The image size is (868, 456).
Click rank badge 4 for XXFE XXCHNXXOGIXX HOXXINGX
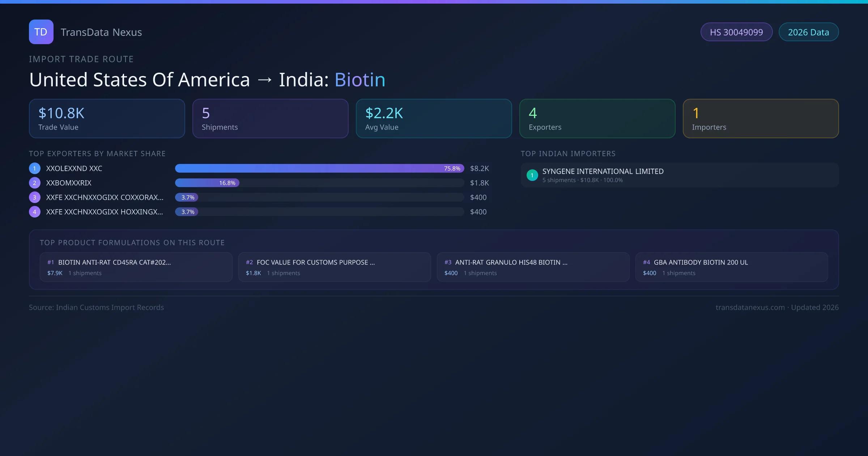click(x=34, y=212)
